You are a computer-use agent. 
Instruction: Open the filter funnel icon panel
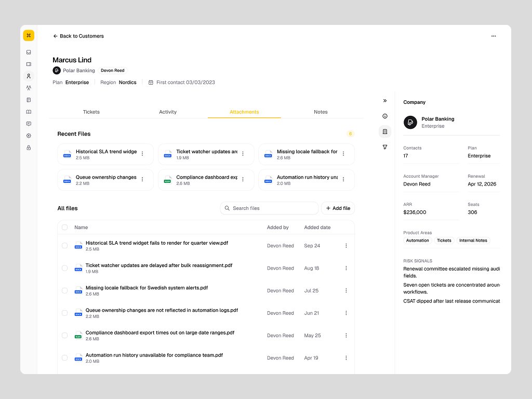pos(385,147)
